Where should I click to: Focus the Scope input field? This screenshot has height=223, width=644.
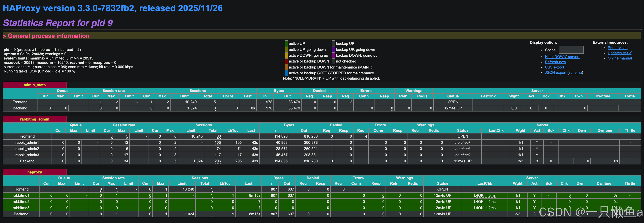pyautogui.click(x=571, y=50)
